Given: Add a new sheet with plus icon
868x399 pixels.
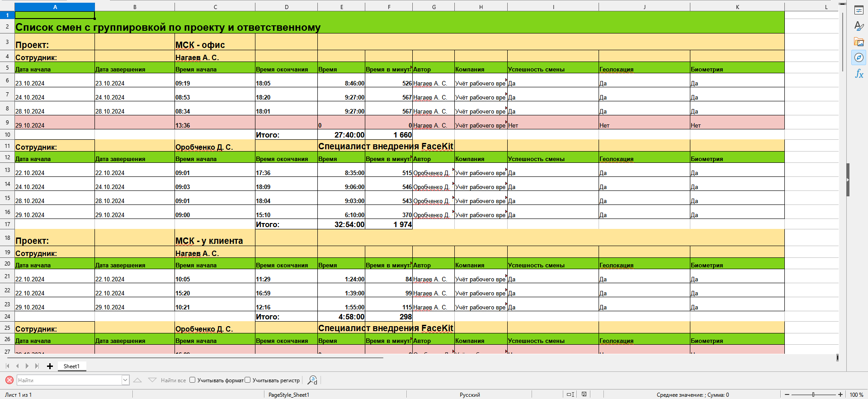Looking at the screenshot, I should [x=50, y=366].
